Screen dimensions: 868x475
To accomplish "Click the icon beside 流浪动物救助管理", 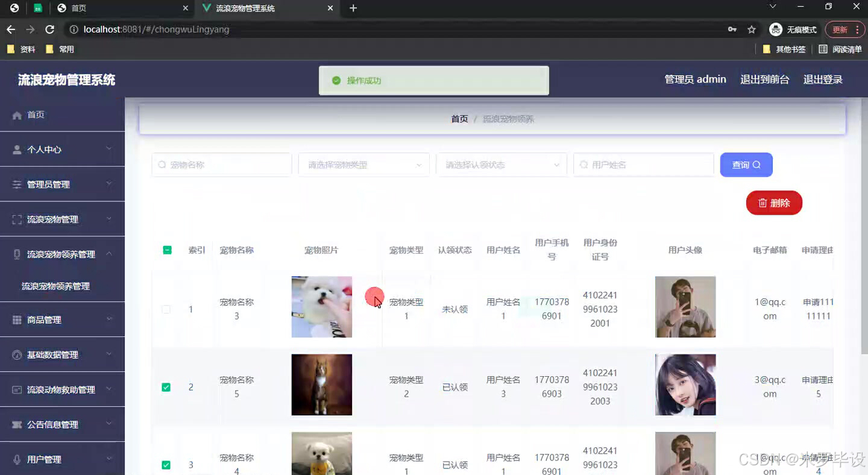I will 17,390.
